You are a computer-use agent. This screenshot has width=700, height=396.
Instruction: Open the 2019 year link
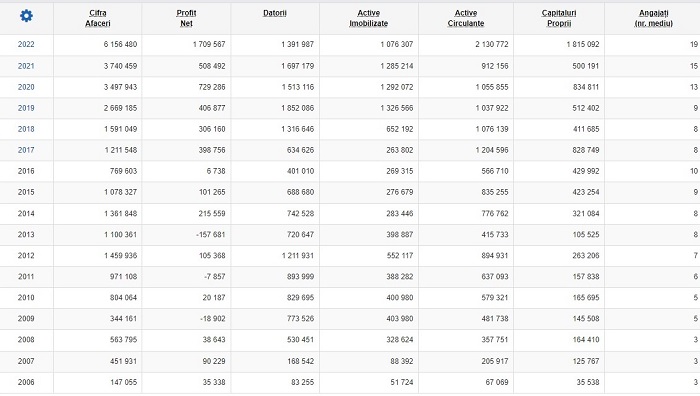tap(26, 108)
